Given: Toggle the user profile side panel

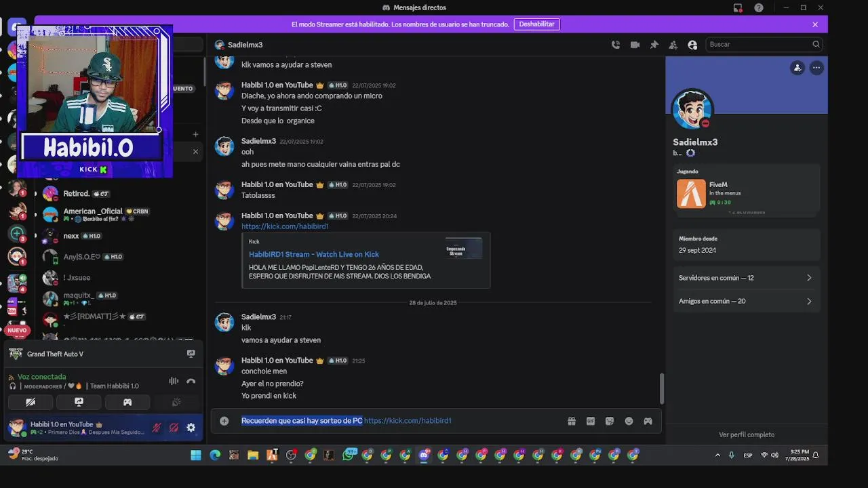Looking at the screenshot, I should (x=692, y=45).
